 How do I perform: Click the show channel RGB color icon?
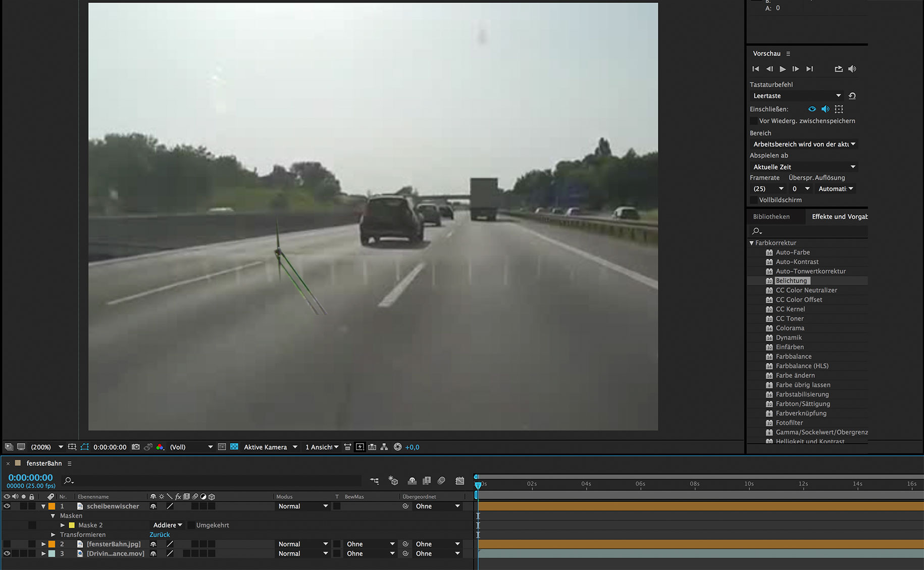click(x=160, y=447)
